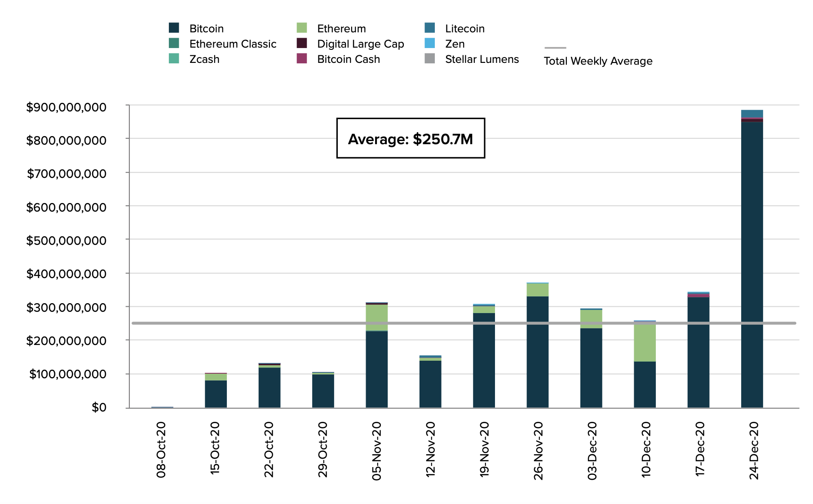Click the Zen legend square marker

pos(430,43)
